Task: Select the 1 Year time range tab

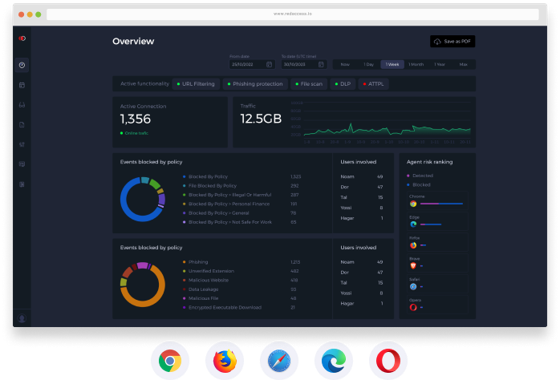Action: 440,64
